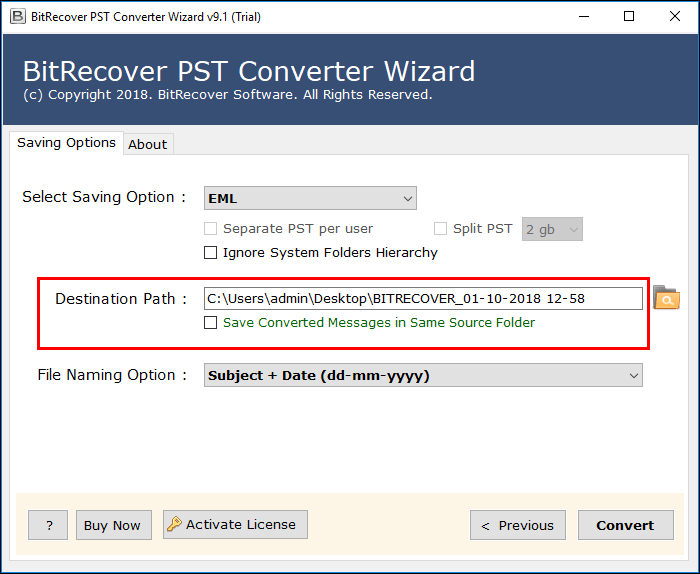Screen dimensions: 700x574
Task: Maximize the PST Converter Wizard window
Action: click(x=629, y=17)
